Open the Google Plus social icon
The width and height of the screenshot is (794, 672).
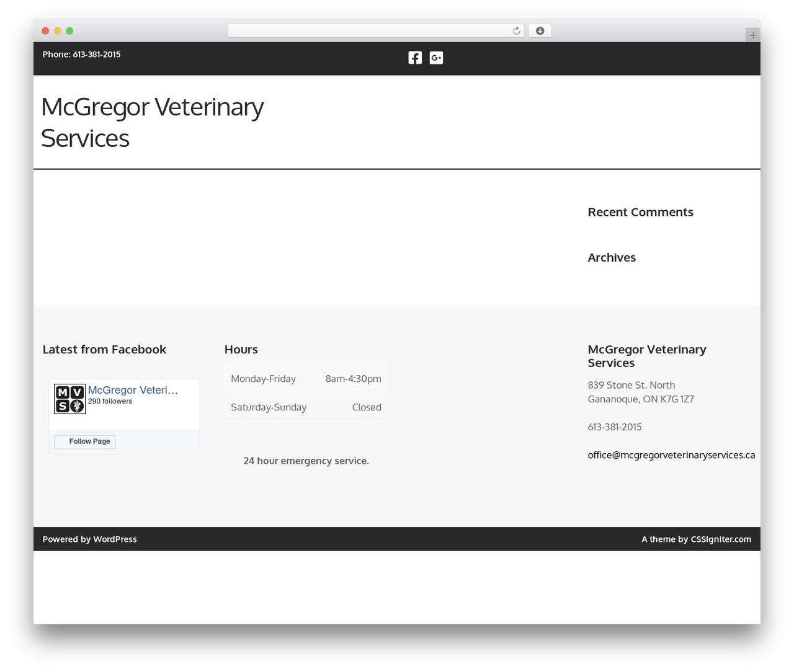tap(436, 58)
